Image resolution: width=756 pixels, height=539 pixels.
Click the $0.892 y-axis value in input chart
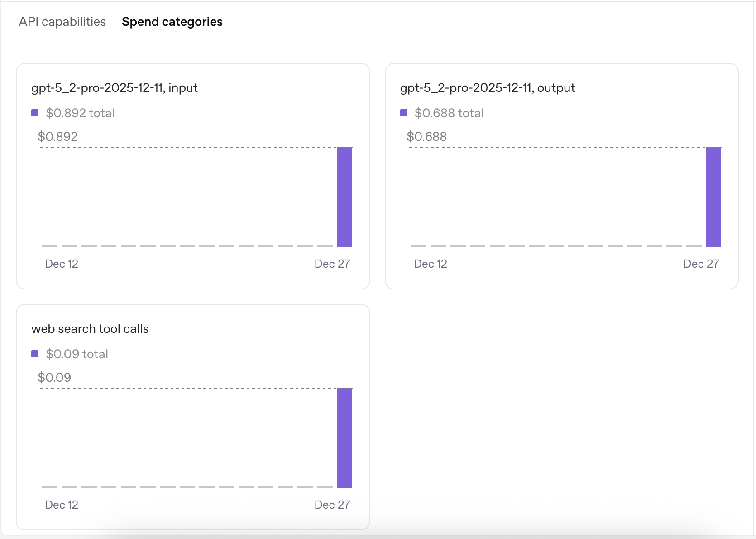coord(58,137)
